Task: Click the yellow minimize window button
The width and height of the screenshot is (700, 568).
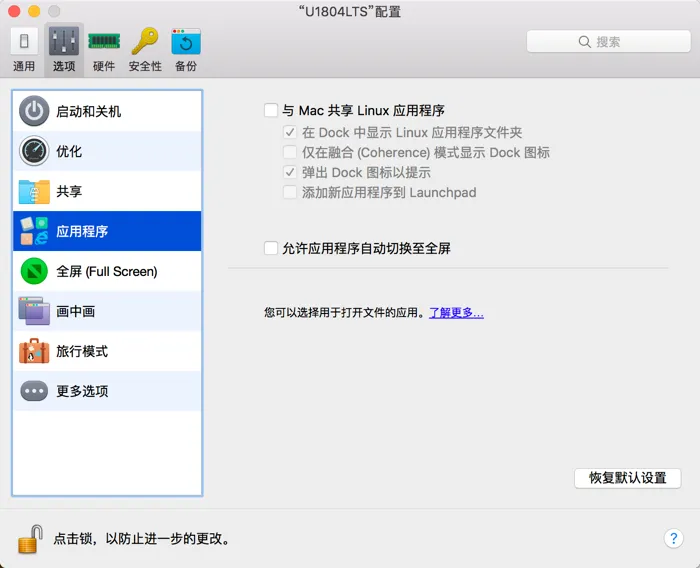Action: tap(34, 11)
